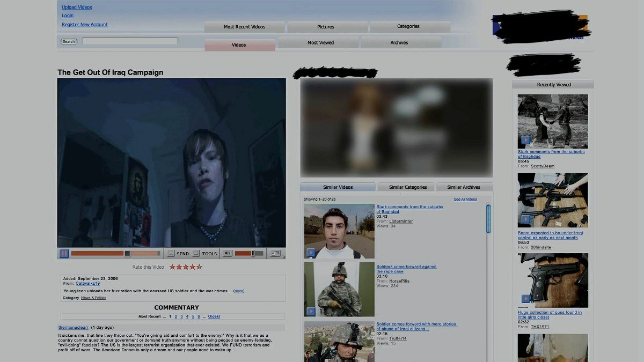Click the Search button
644x362 pixels.
point(69,41)
